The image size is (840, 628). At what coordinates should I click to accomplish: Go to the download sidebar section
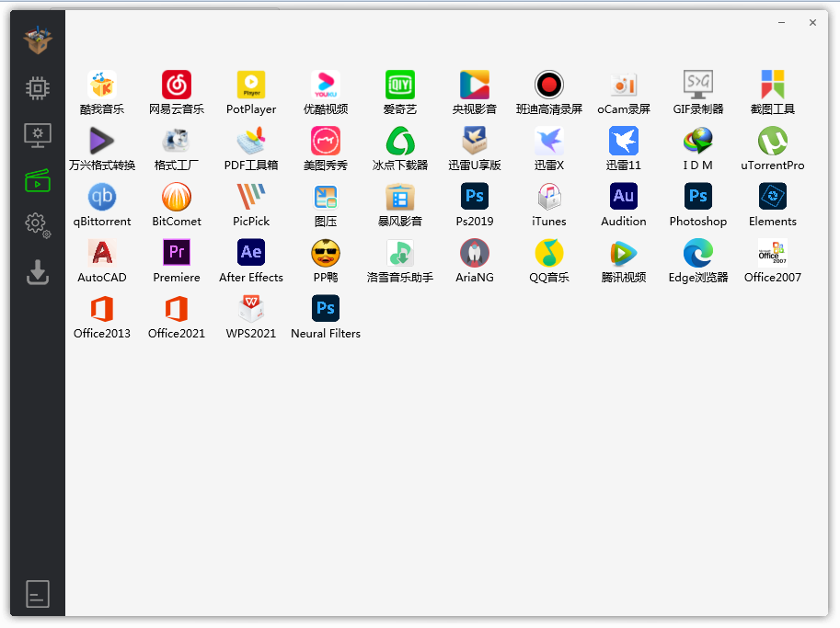[38, 272]
